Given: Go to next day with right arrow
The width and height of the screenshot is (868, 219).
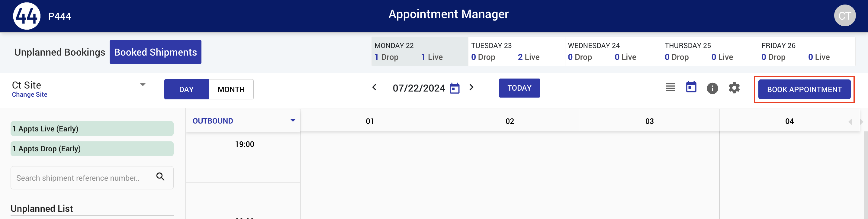Looking at the screenshot, I should tap(471, 88).
